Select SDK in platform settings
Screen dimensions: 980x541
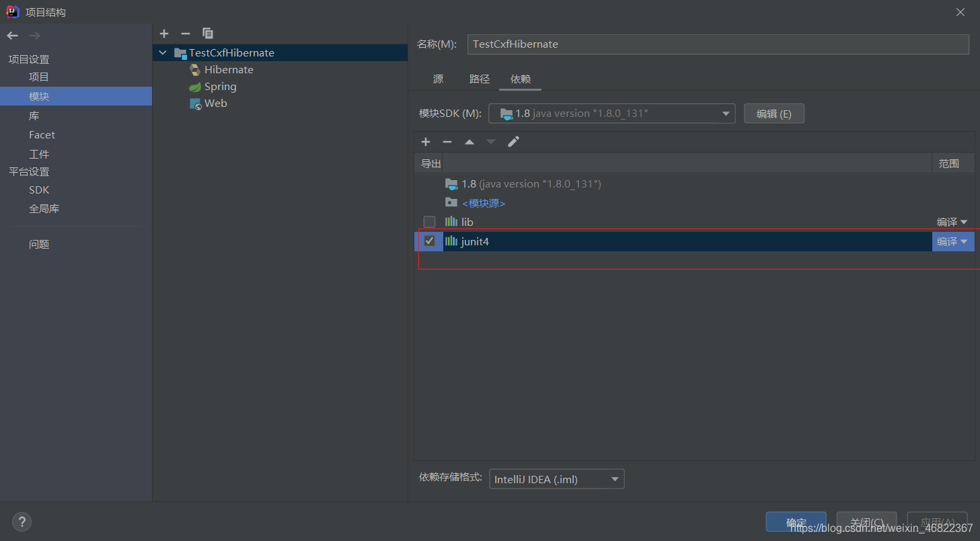pos(39,190)
